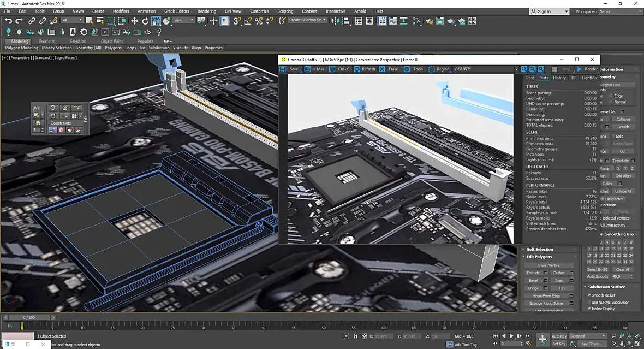Switch to the History tab in Corona

point(559,78)
